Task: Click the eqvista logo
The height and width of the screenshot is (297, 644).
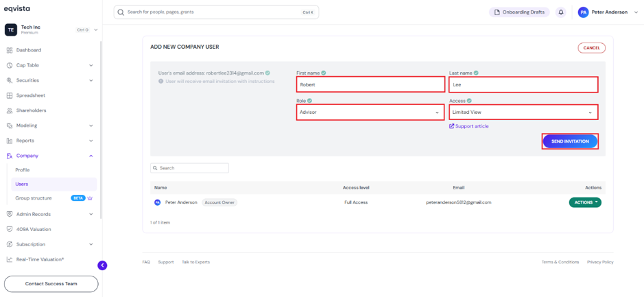Action: click(x=16, y=9)
